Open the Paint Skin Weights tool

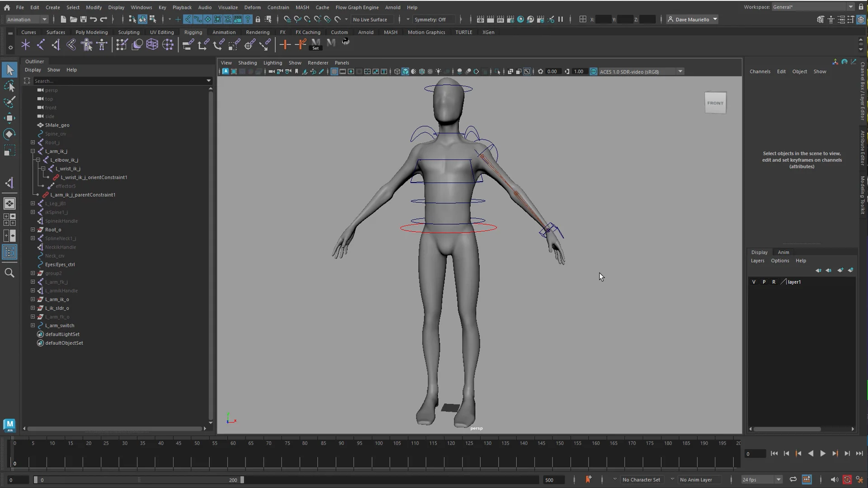[122, 44]
